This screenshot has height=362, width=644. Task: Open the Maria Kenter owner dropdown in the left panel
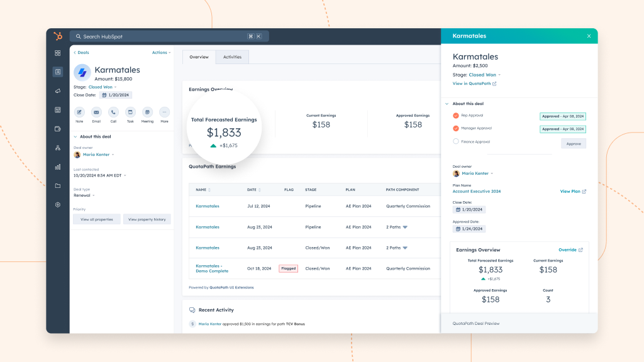point(99,155)
